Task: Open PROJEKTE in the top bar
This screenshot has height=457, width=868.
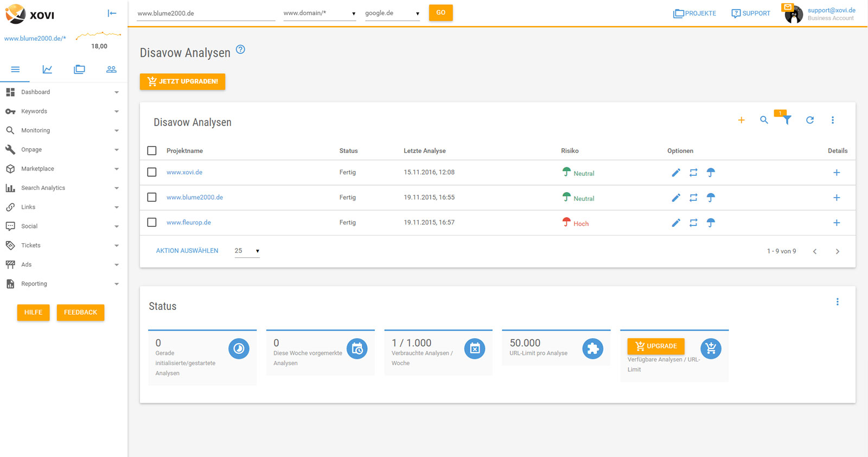Action: [x=694, y=13]
